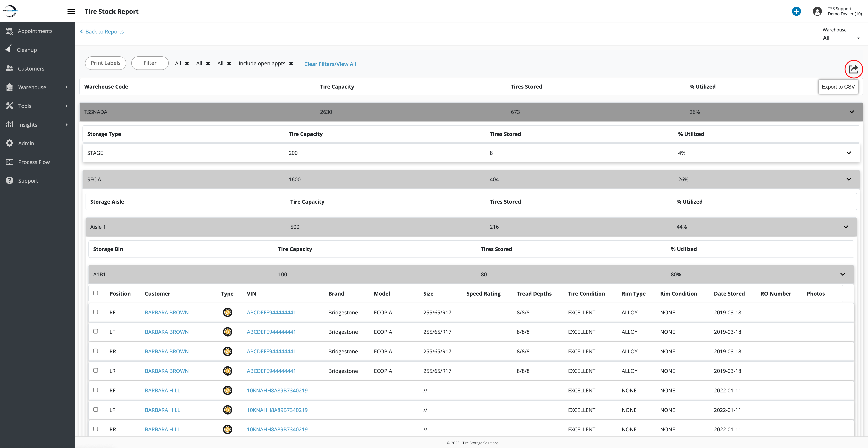Remove the 'Include open appts' filter
868x448 pixels.
tap(291, 63)
